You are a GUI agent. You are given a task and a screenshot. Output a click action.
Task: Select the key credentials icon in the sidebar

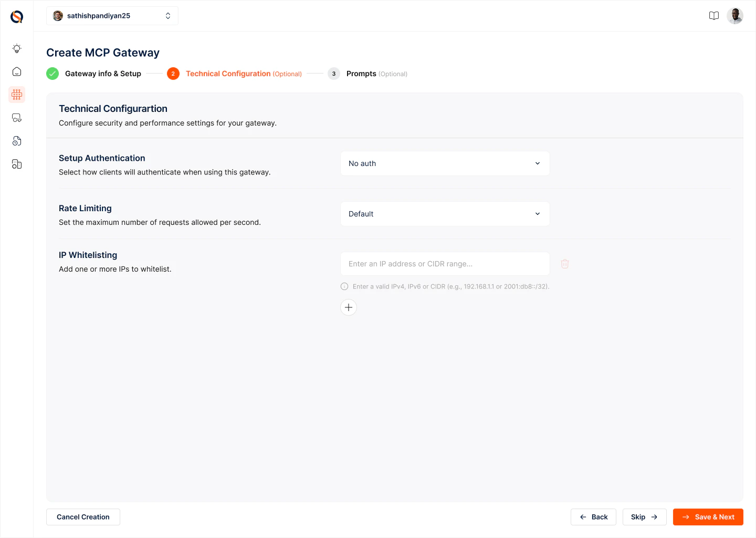pyautogui.click(x=16, y=117)
